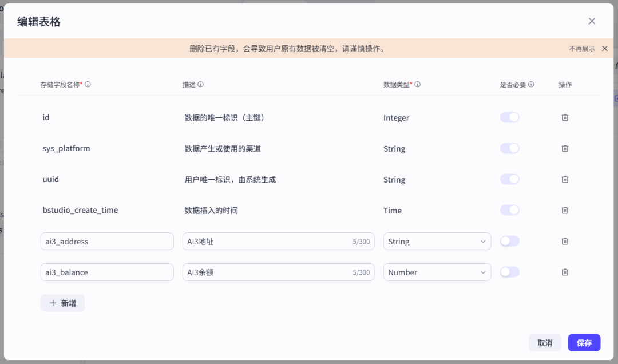Open String data type dropdown for ai3_address
This screenshot has width=618, height=364.
click(437, 242)
